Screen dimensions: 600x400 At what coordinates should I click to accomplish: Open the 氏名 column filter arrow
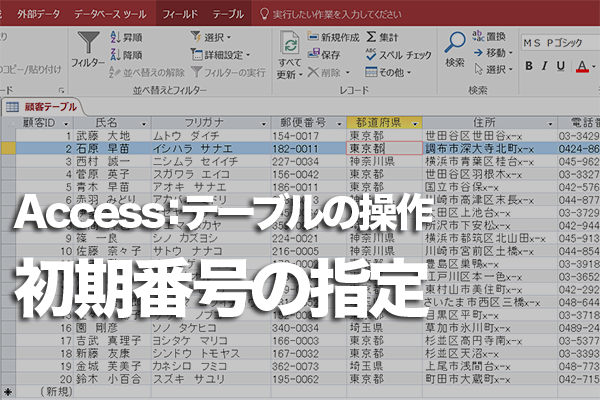[144, 124]
